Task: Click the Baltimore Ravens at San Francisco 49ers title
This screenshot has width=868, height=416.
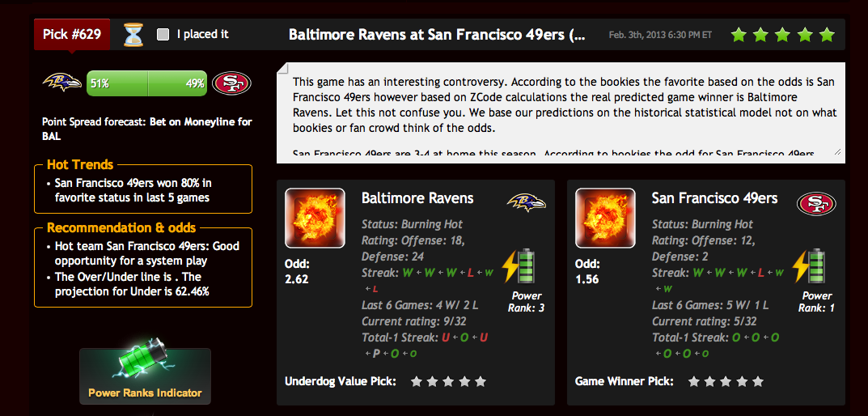Action: (436, 34)
